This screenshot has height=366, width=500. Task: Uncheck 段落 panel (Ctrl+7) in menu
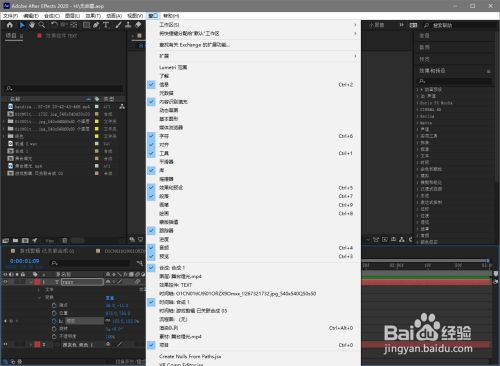pyautogui.click(x=151, y=196)
